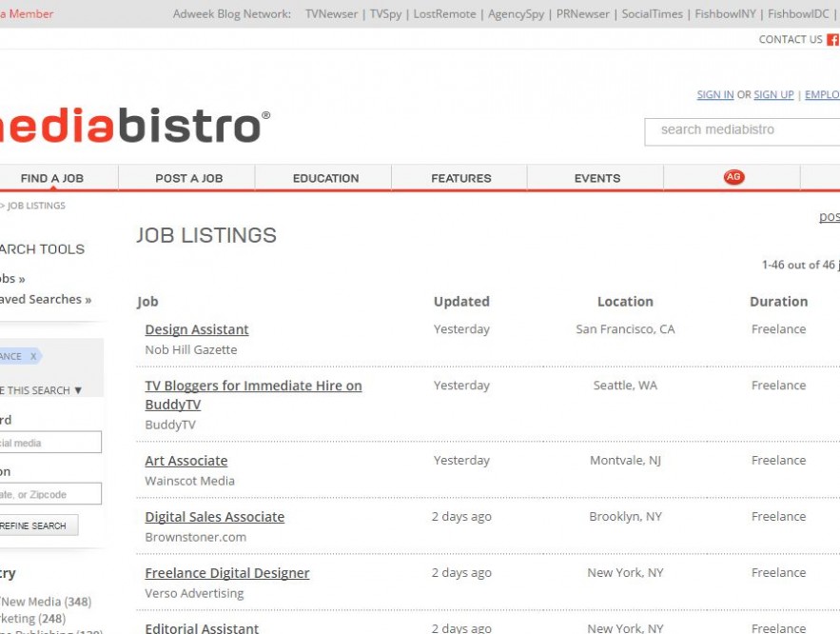
Task: Click the Sign In link
Action: (x=715, y=95)
